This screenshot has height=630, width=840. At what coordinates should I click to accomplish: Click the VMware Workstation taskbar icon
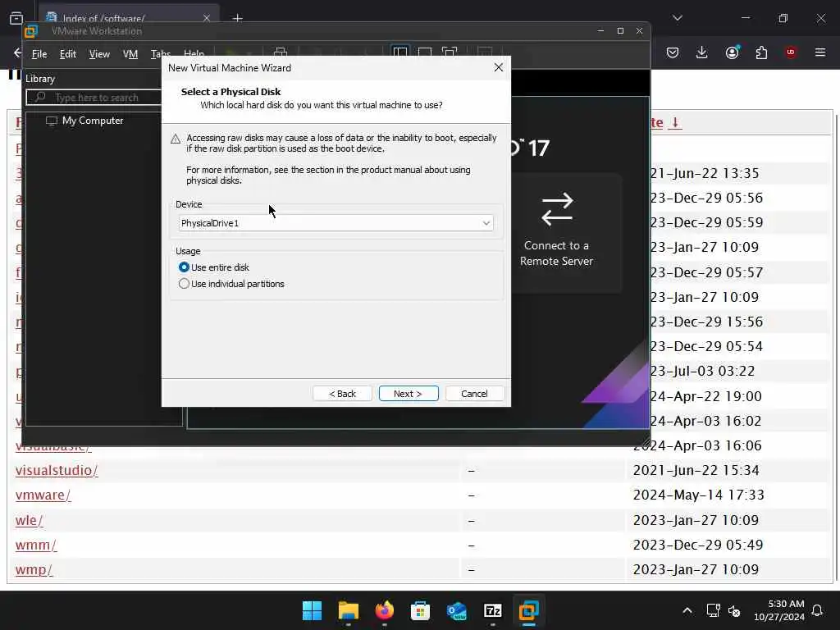529,610
